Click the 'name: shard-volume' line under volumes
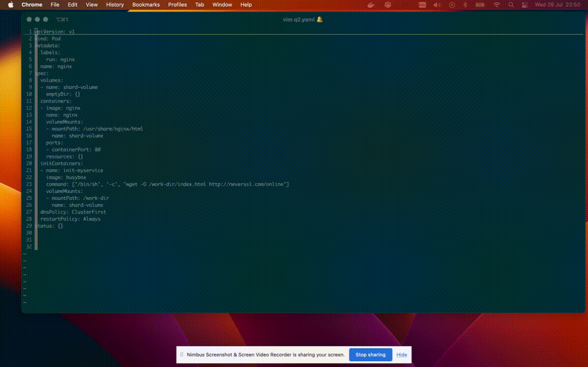Screen dimensions: 588x367 pyautogui.click(x=69, y=87)
